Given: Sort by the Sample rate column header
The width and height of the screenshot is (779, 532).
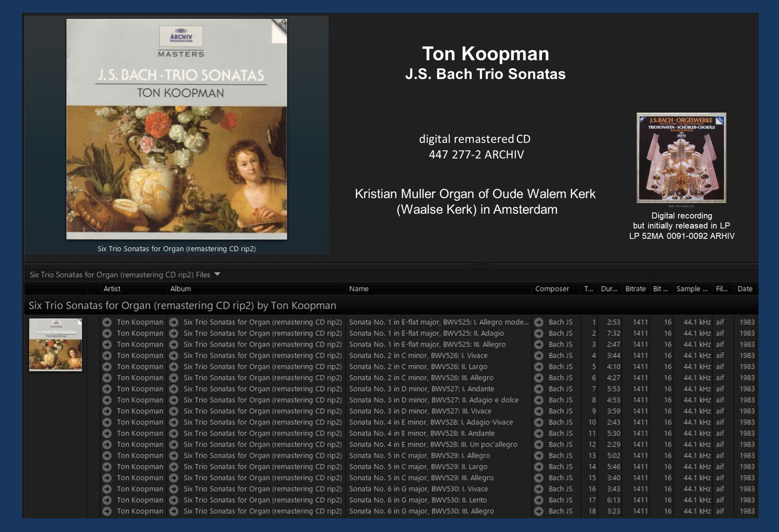Looking at the screenshot, I should click(x=692, y=289).
